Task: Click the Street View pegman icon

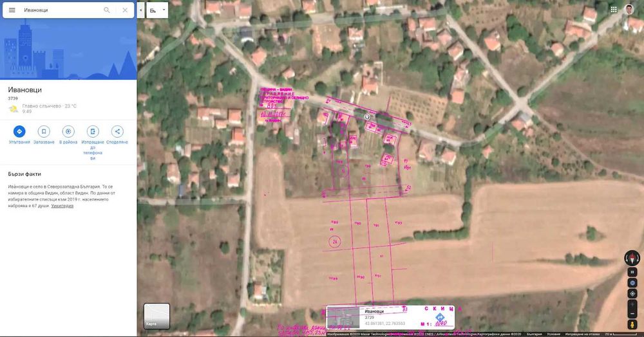Action: [x=632, y=325]
